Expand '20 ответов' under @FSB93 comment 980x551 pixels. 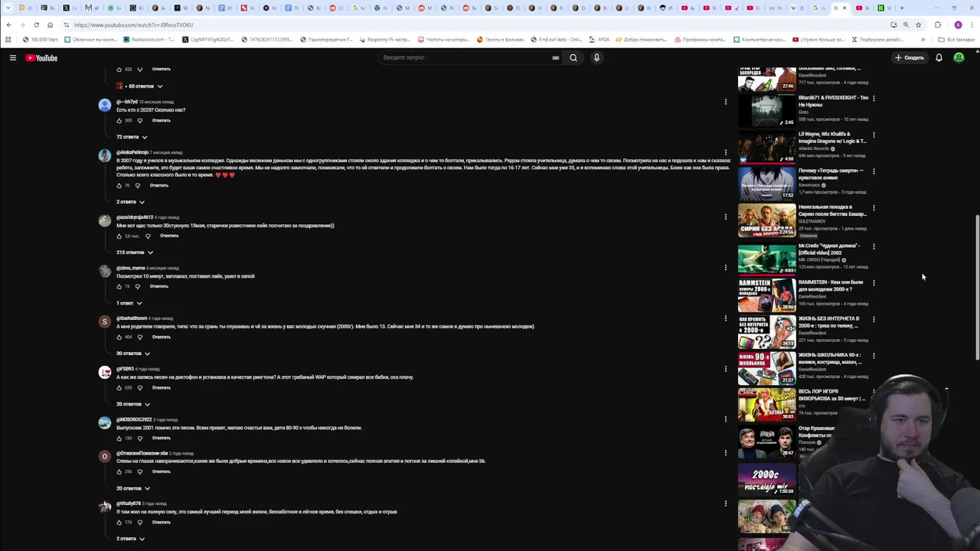point(133,404)
